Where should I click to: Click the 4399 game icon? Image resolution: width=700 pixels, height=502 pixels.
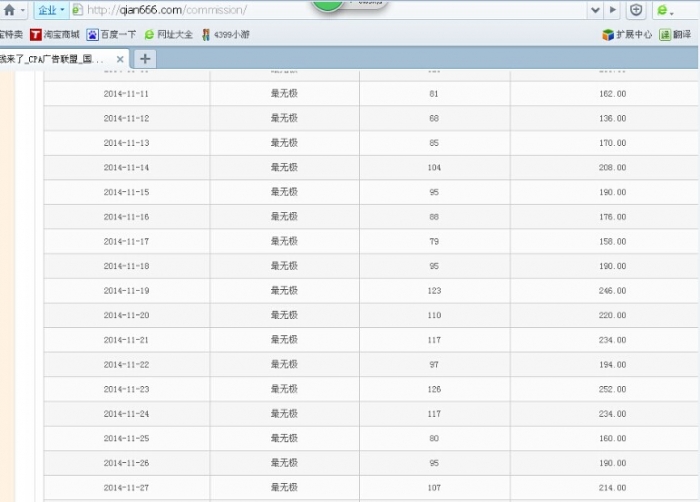click(x=206, y=34)
